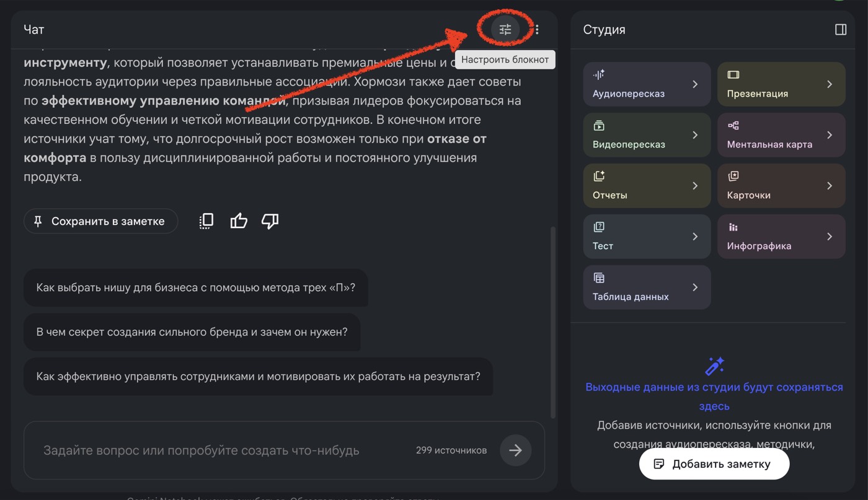
Task: Click the flashcards icon on Карточки
Action: 733,177
